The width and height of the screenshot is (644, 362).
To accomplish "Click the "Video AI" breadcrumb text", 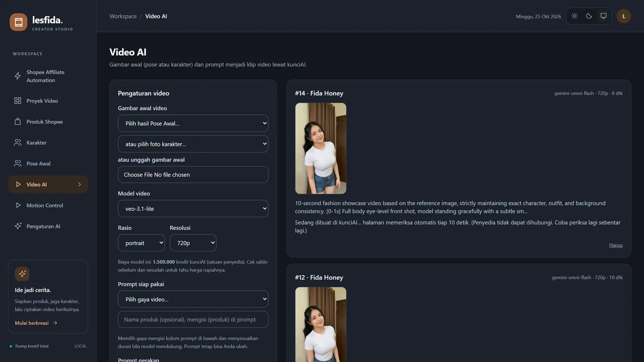I will tap(156, 16).
